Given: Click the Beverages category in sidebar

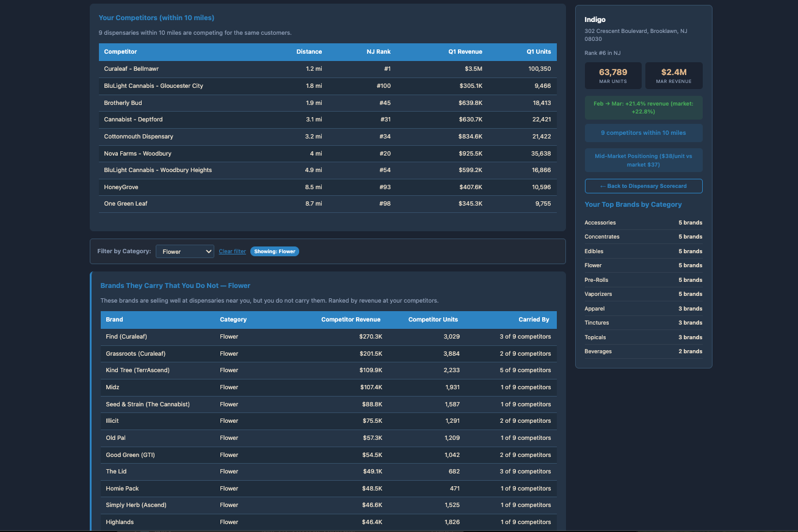Looking at the screenshot, I should (644, 351).
